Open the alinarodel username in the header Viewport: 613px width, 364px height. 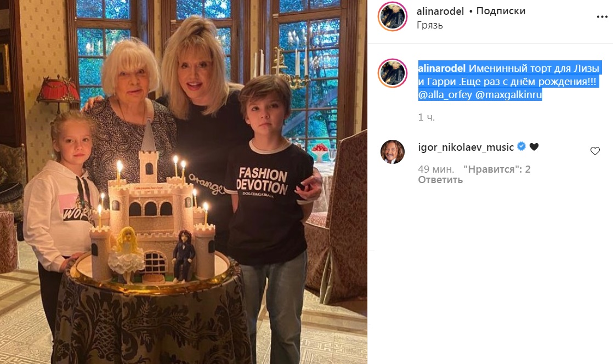tap(440, 12)
